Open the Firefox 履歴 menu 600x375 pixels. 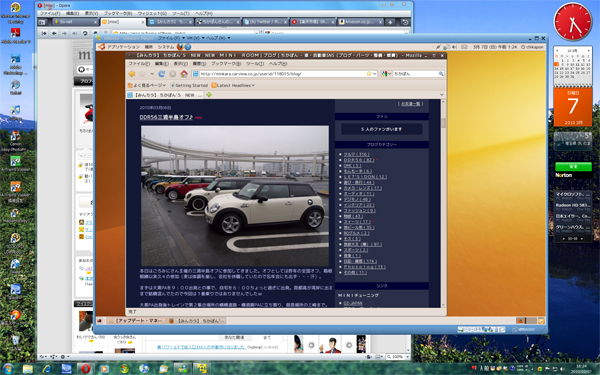[199, 64]
